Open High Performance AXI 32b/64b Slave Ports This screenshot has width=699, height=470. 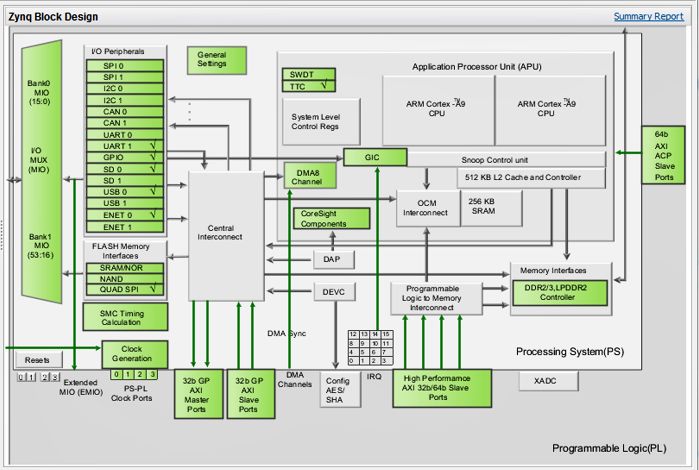coord(442,388)
